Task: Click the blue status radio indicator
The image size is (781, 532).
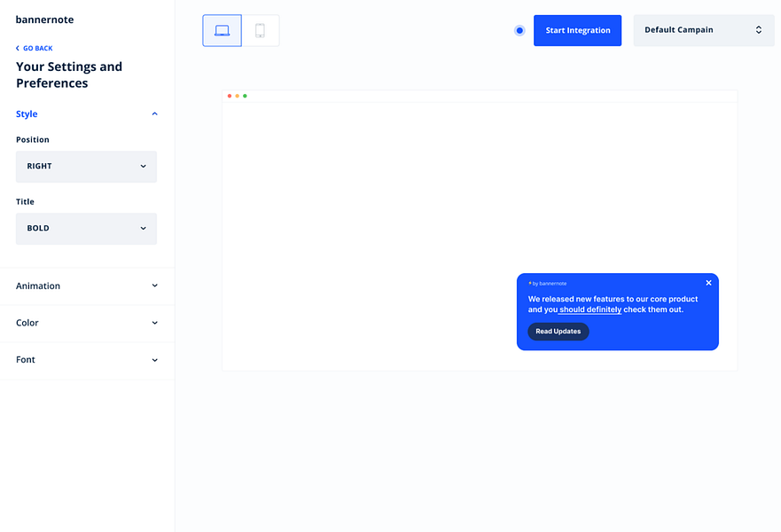Action: [519, 30]
